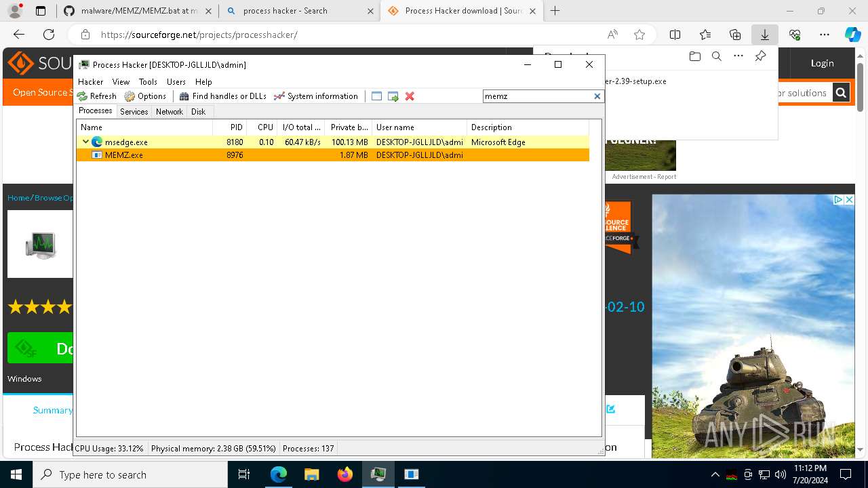Click Login on SourceForge
The height and width of the screenshot is (488, 868).
(x=822, y=63)
